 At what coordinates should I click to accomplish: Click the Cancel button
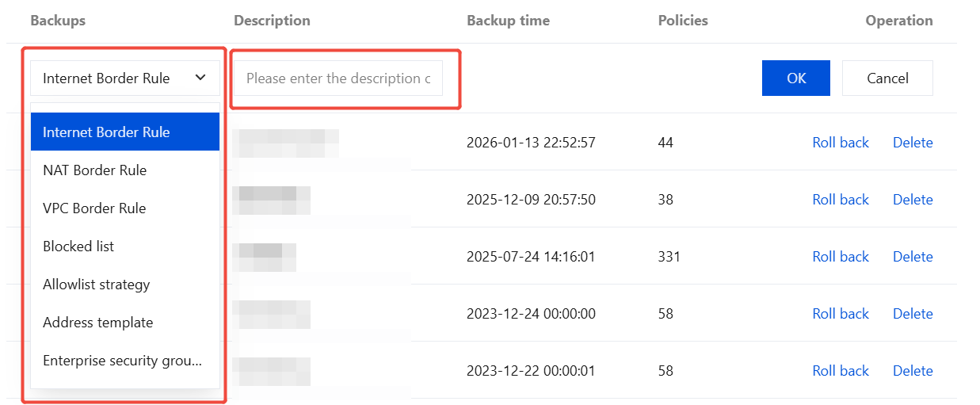[887, 78]
